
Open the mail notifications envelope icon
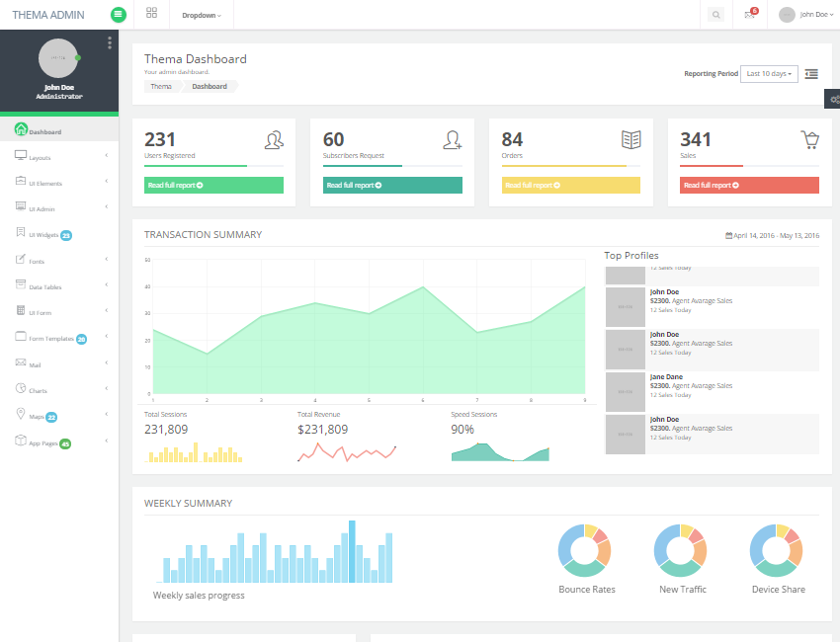pyautogui.click(x=750, y=15)
